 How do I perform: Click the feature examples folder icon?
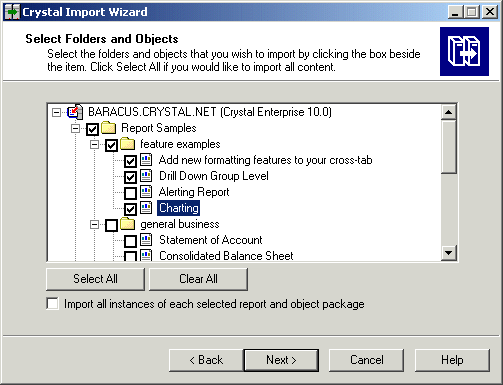pos(127,144)
